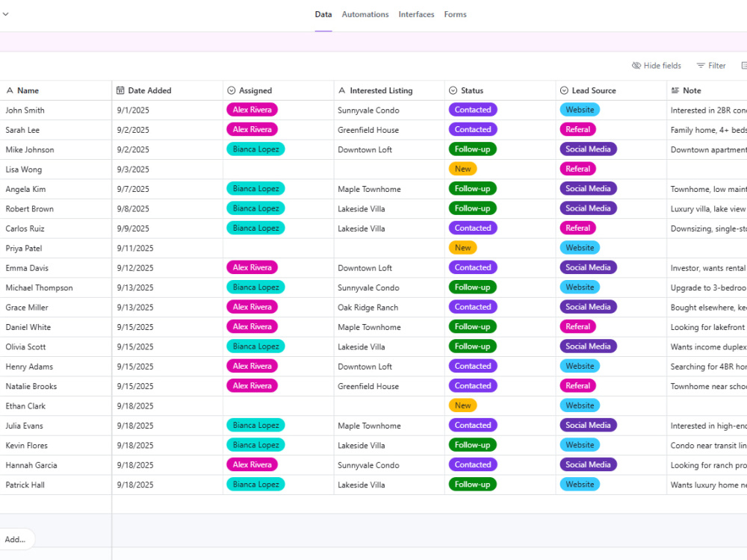Screen dimensions: 747x560
Task: Click the long-text icon in Note header
Action: pyautogui.click(x=675, y=90)
